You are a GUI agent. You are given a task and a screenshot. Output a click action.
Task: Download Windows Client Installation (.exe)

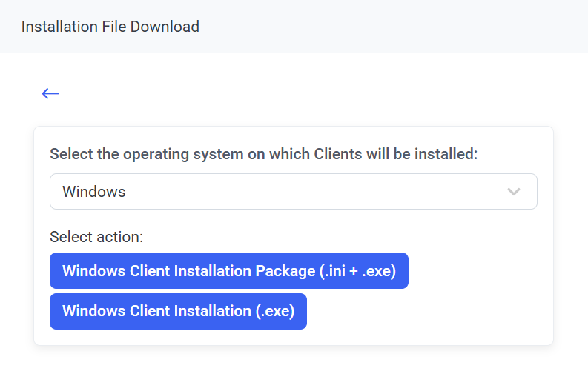coord(178,311)
